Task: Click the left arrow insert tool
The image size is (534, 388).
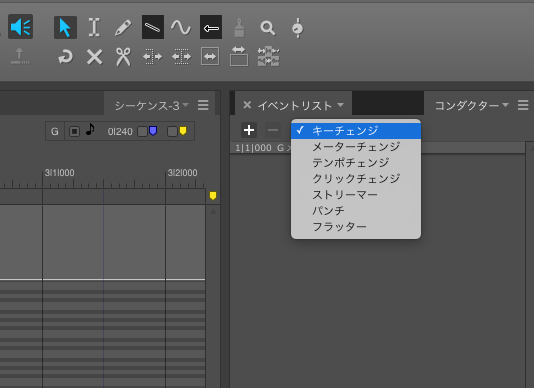Action: pyautogui.click(x=211, y=27)
